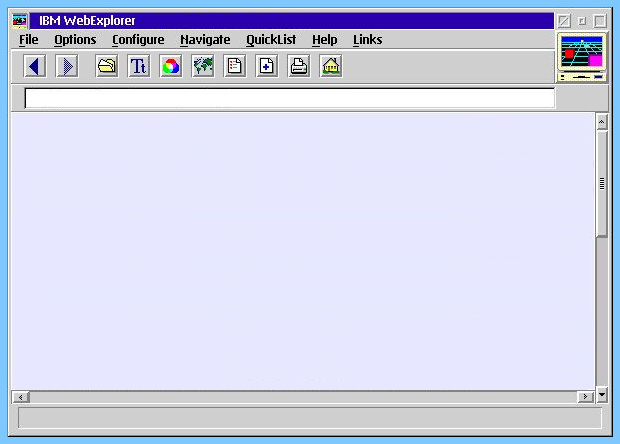Click the window minimize small square button
The width and height of the screenshot is (620, 444).
582,21
